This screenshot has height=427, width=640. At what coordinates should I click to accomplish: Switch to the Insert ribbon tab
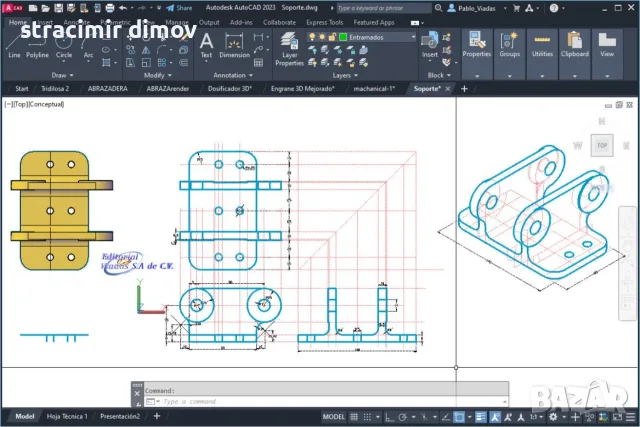45,22
